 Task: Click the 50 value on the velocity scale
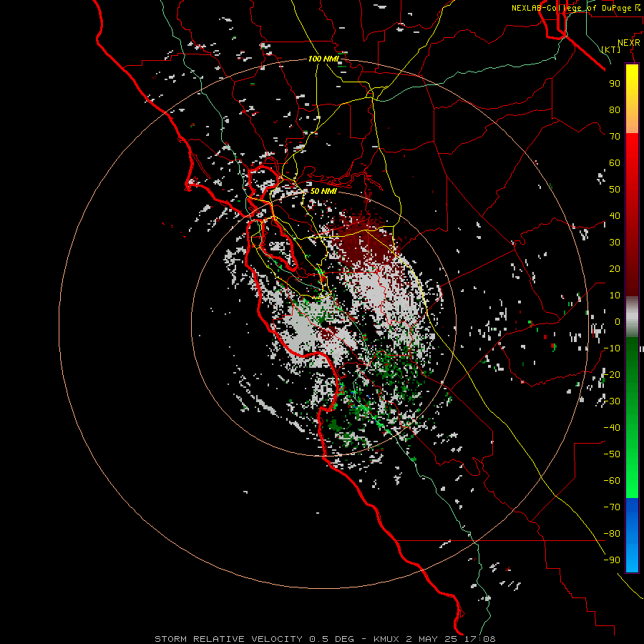click(x=615, y=190)
